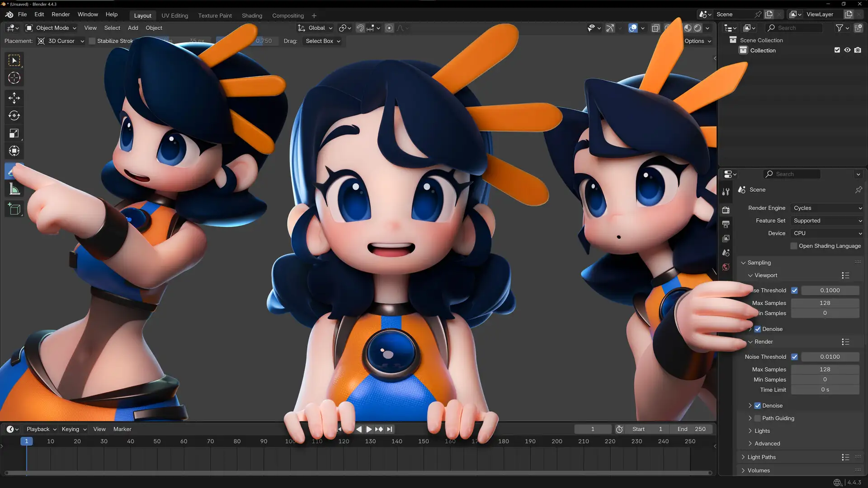Switch to the UV Editing workspace tab
This screenshot has height=488, width=868.
coord(175,15)
